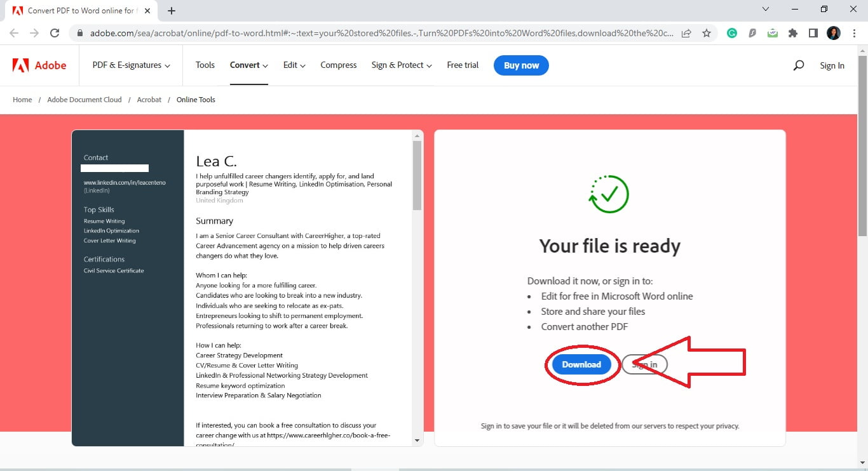
Task: Click the blue Download button
Action: tap(581, 364)
